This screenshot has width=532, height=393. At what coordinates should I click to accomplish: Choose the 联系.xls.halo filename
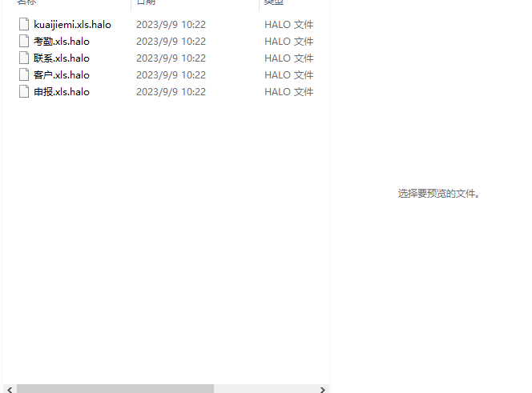click(x=62, y=58)
